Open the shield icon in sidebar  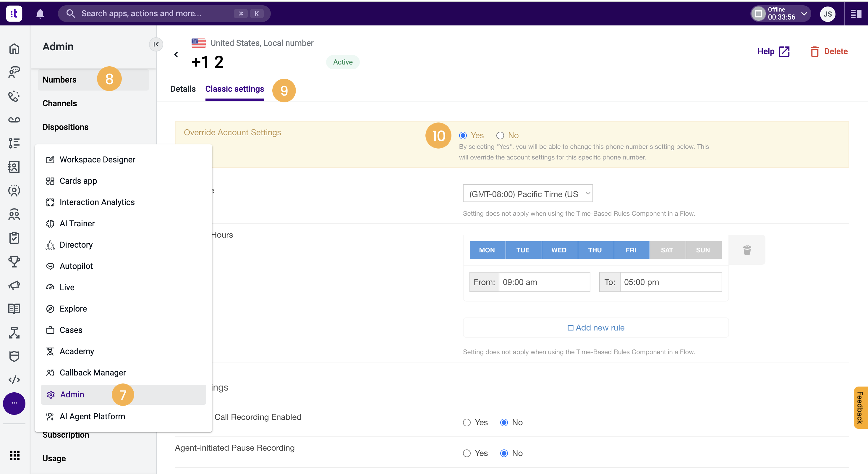point(14,356)
